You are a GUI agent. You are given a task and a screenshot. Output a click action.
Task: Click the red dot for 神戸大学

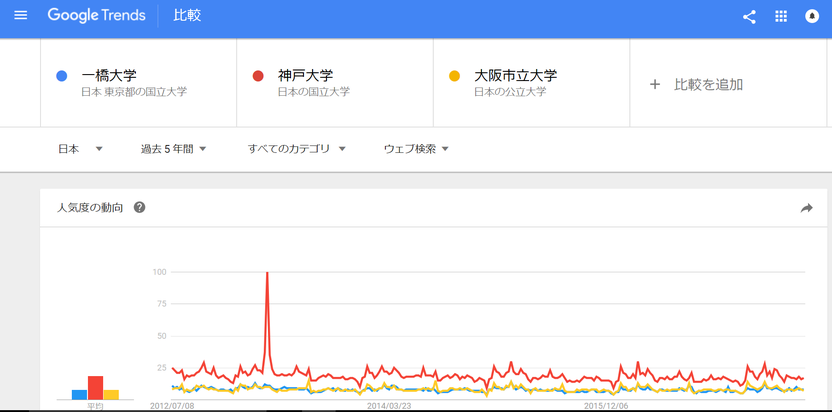[x=258, y=76]
